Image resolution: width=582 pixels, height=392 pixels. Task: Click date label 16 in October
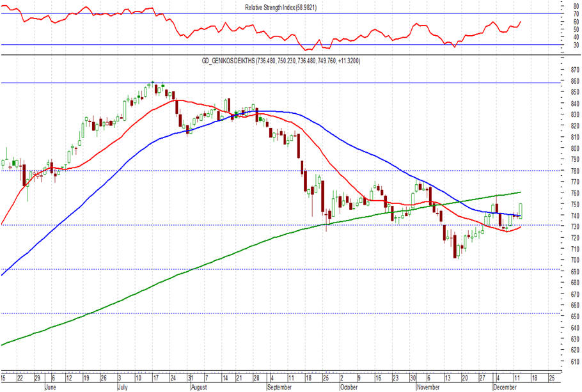point(378,379)
